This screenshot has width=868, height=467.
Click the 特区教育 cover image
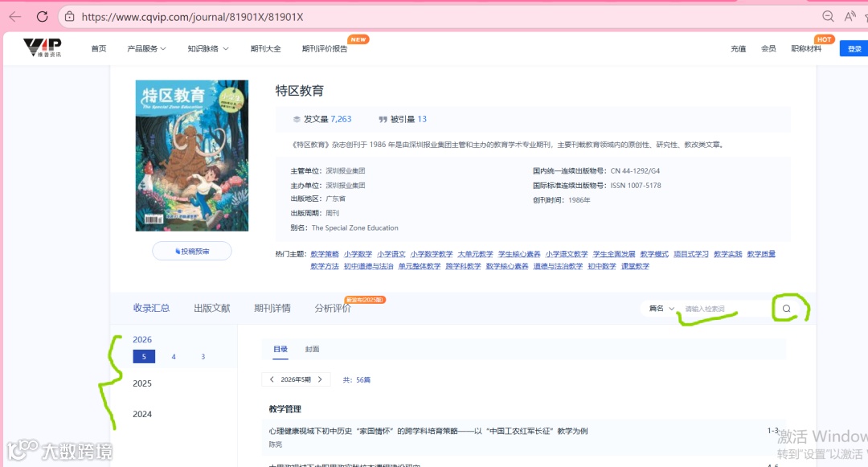[x=192, y=155]
